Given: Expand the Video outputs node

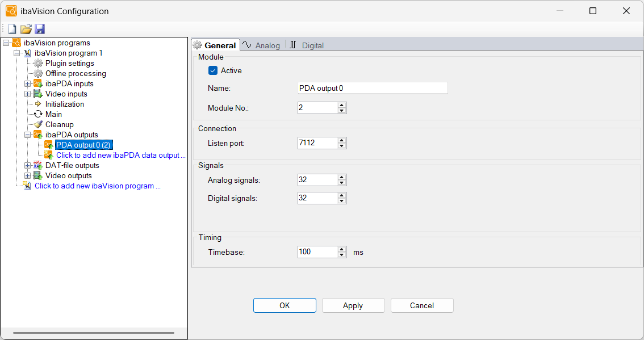Looking at the screenshot, I should [x=27, y=176].
